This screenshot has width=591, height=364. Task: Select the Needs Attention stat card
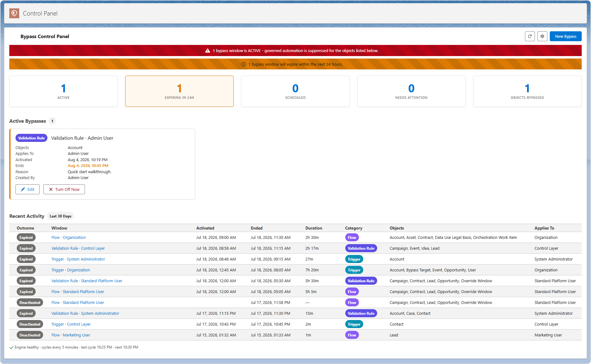[x=411, y=91]
